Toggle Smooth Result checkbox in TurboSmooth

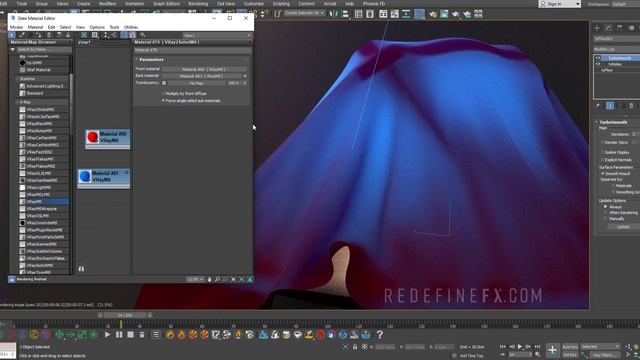click(603, 173)
